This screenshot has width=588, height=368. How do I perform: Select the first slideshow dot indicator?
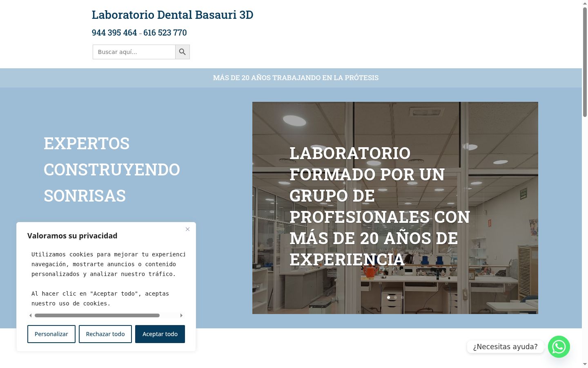coord(388,298)
